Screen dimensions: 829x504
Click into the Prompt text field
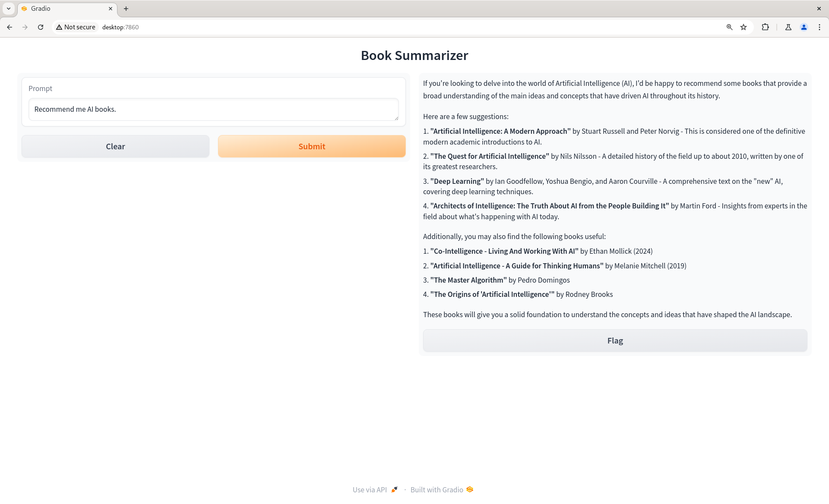point(213,109)
